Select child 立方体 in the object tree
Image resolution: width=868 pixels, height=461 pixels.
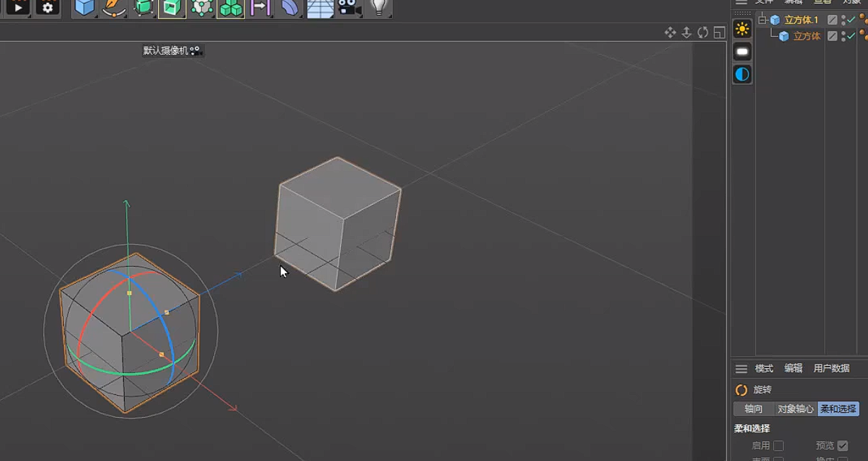[806, 36]
